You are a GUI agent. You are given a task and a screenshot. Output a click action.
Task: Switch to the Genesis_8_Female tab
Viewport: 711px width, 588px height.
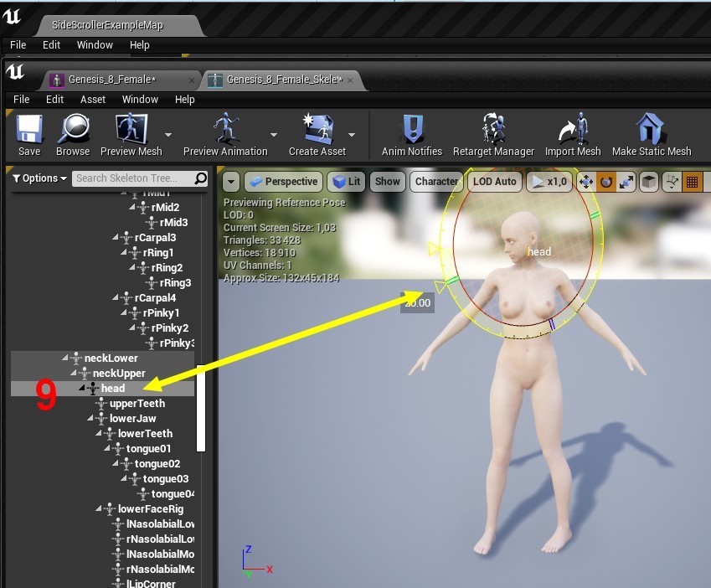coord(112,80)
